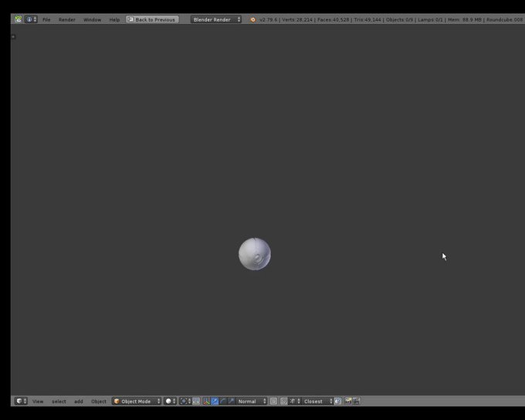Select the sphere object in the viewport
This screenshot has width=525, height=420.
click(255, 254)
